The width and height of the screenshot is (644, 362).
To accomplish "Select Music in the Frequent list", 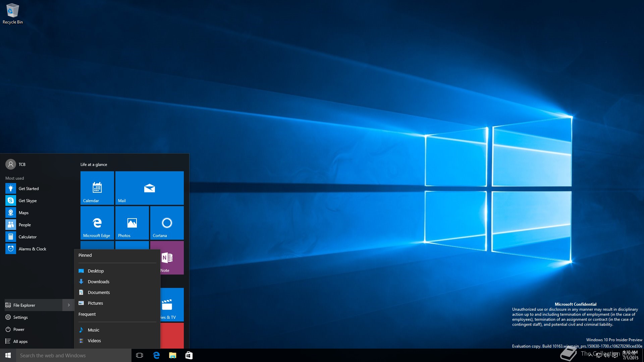I will coord(117,330).
